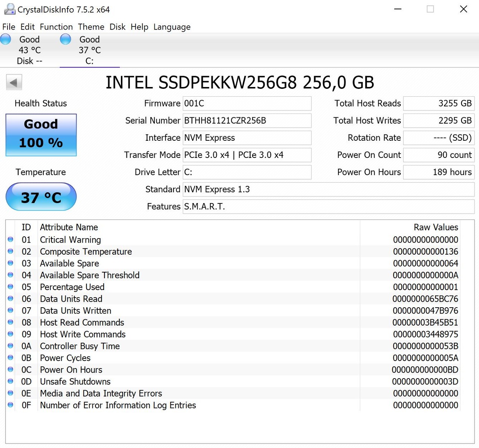This screenshot has width=479, height=448.
Task: Click the Good 100 % health status button
Action: [x=41, y=135]
